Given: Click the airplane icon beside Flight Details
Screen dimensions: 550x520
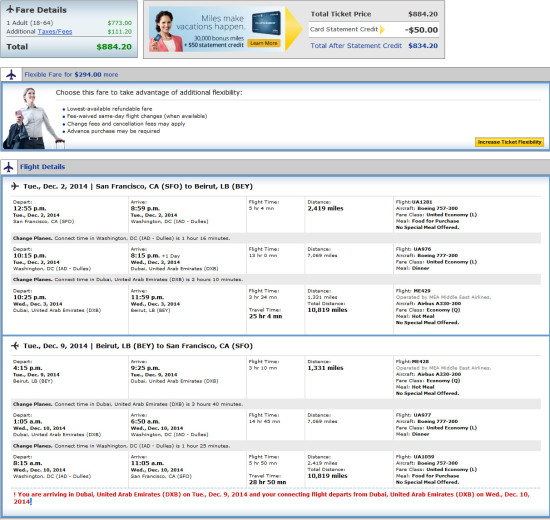Looking at the screenshot, I should 9,167.
